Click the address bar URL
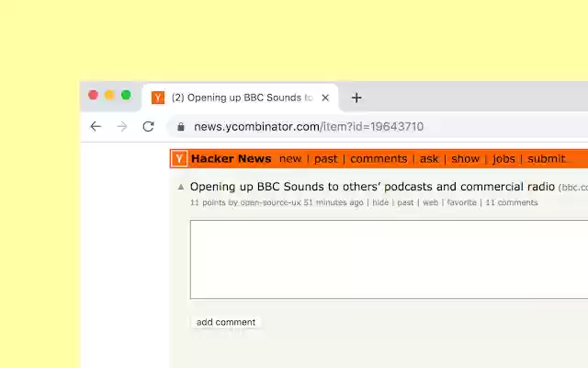The image size is (588, 368). (x=309, y=127)
